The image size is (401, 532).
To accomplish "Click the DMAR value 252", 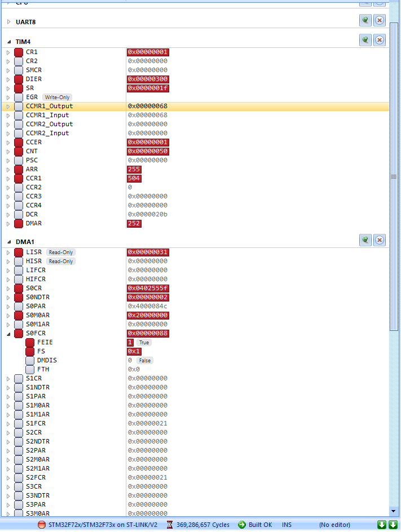I will (x=134, y=224).
